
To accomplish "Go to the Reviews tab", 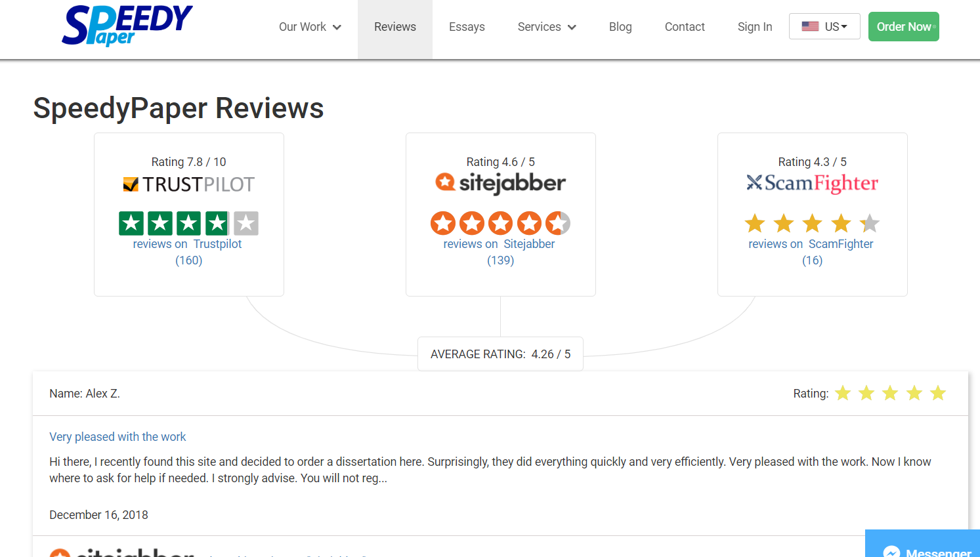I will point(395,27).
